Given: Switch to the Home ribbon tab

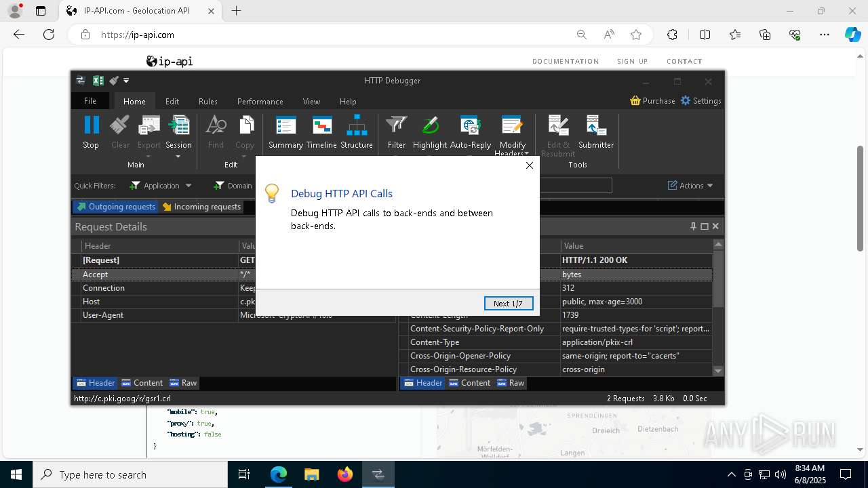Looking at the screenshot, I should coord(134,102).
